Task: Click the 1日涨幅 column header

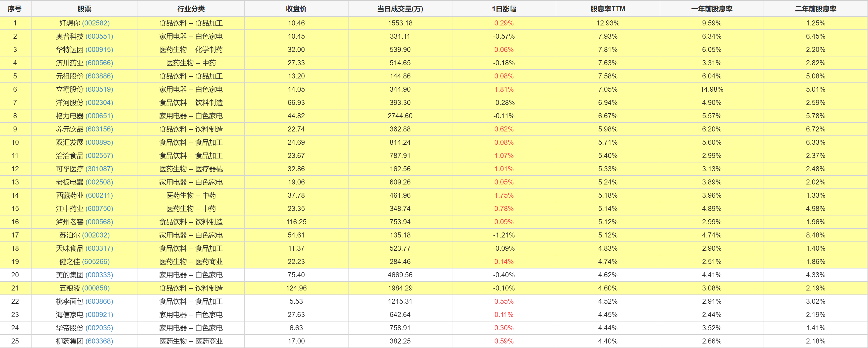Action: pyautogui.click(x=504, y=9)
